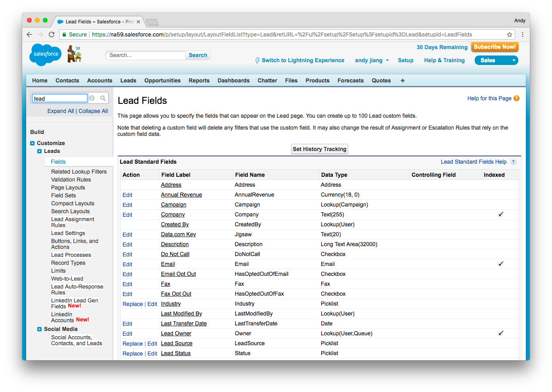Viewport: 552px width, 392px height.
Task: Click the info icon beside the lead search box
Action: point(92,98)
